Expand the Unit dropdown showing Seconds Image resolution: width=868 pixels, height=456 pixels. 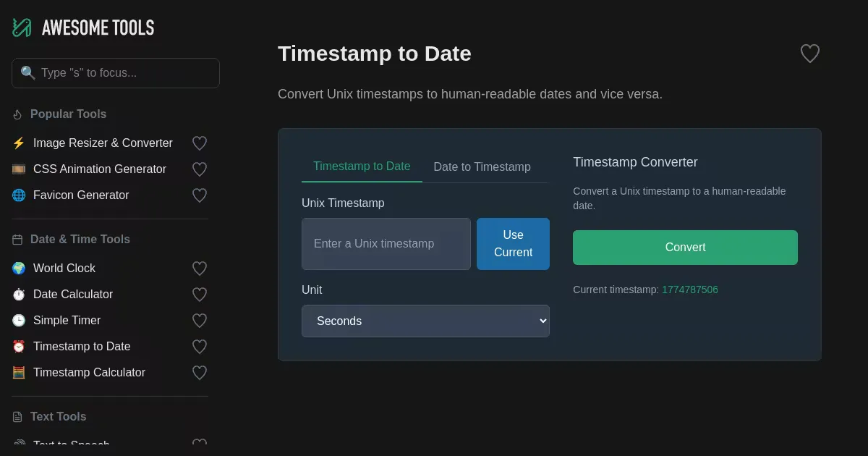coord(425,321)
